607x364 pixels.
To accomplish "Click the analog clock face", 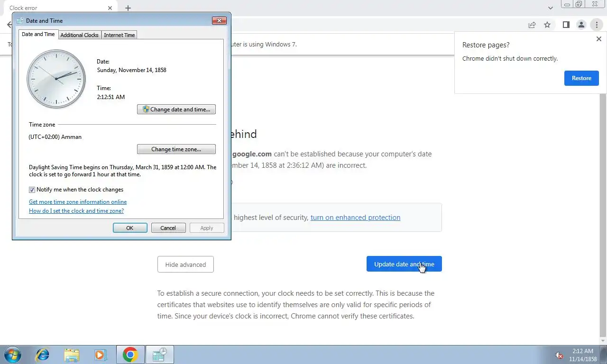I will pyautogui.click(x=56, y=79).
